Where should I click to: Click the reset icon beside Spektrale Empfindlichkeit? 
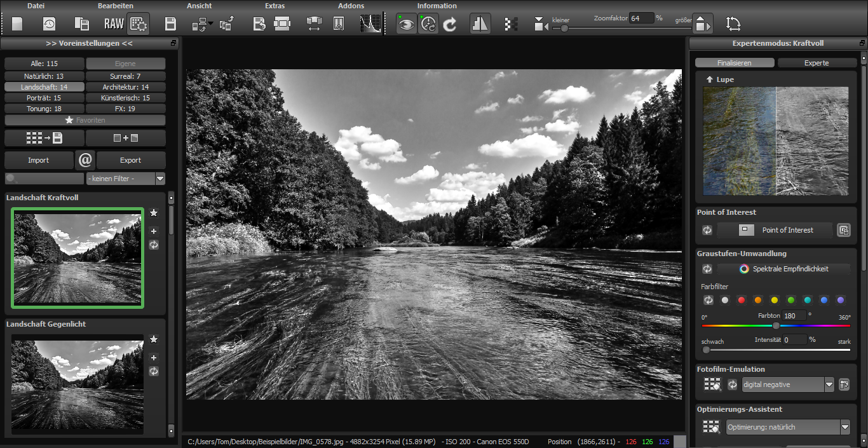click(x=707, y=268)
